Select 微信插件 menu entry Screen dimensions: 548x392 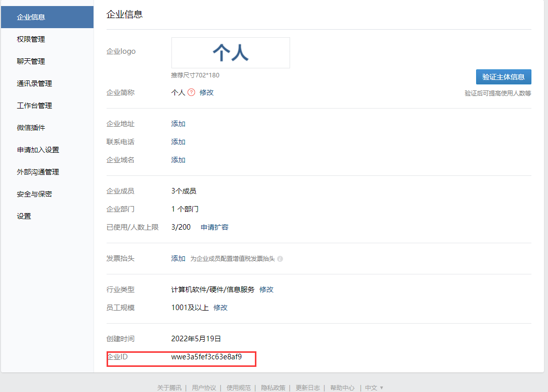[31, 128]
